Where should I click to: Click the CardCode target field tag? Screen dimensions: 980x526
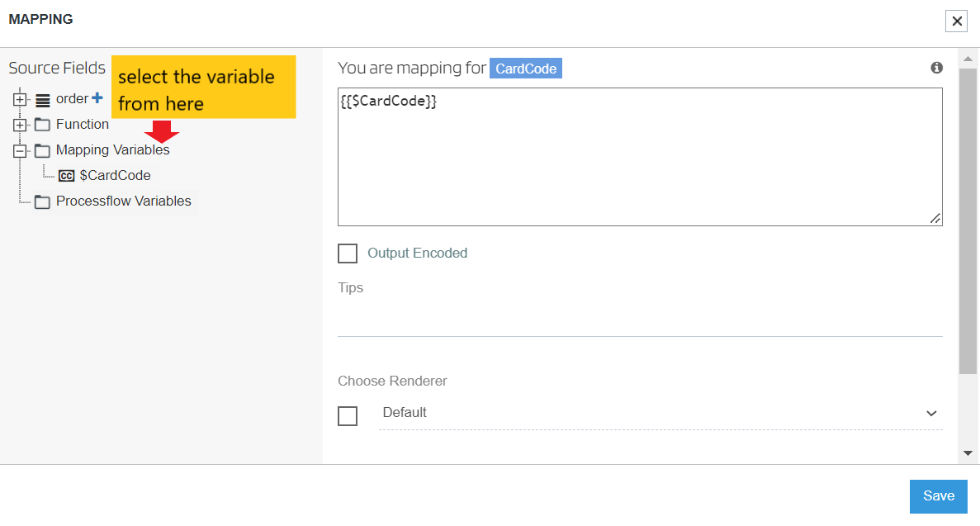(x=526, y=69)
